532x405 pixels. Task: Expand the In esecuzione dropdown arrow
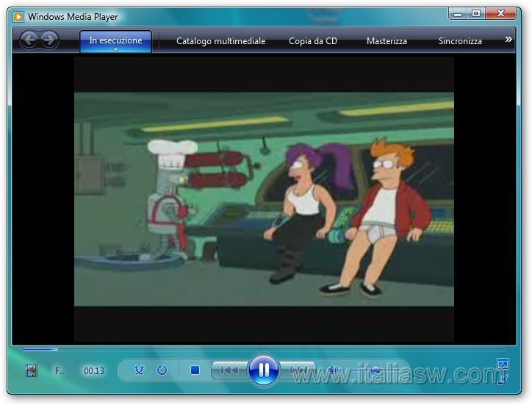tap(115, 49)
